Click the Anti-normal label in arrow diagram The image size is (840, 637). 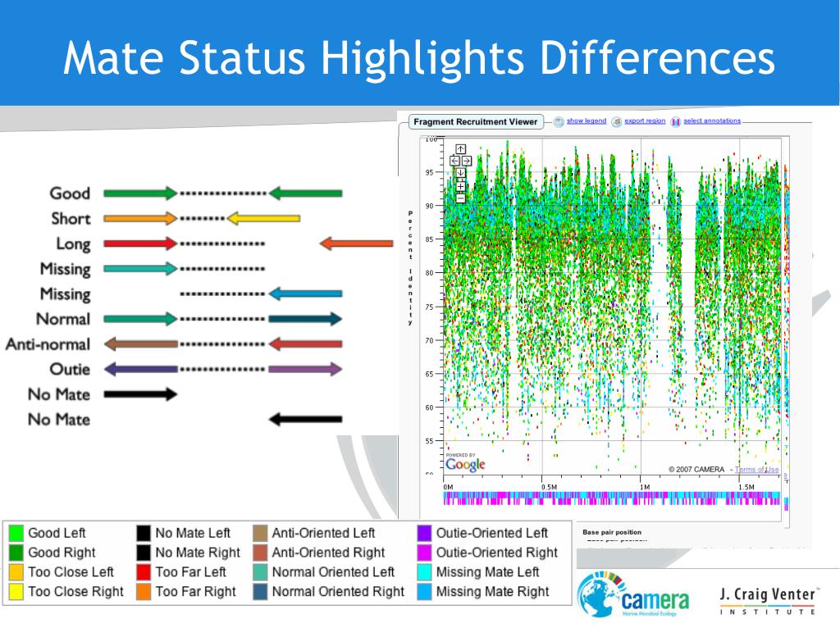48,344
